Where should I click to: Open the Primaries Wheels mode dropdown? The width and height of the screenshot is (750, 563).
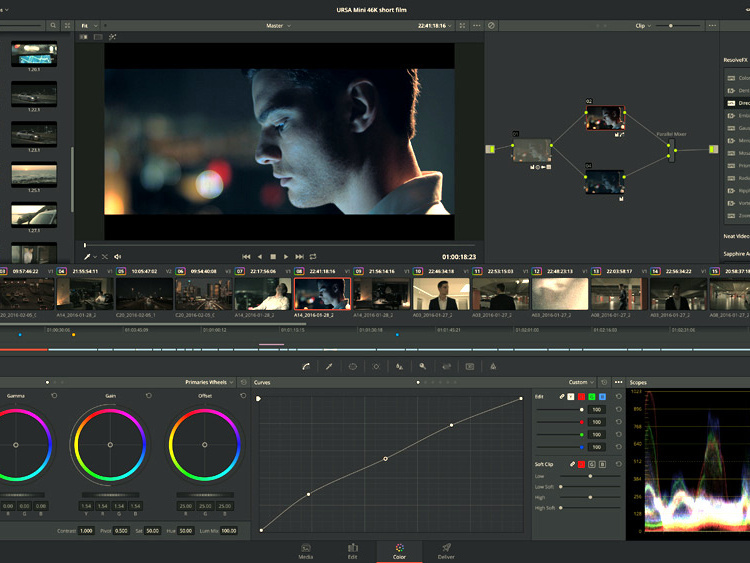209,382
